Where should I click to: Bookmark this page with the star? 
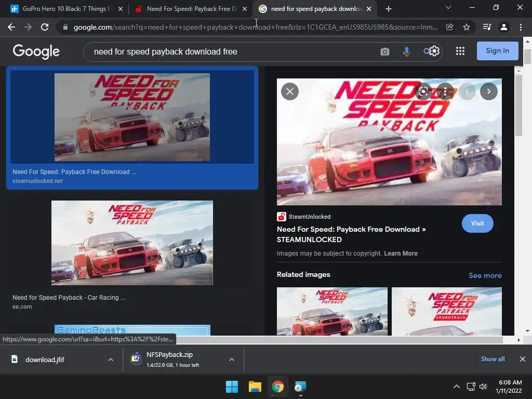[467, 27]
